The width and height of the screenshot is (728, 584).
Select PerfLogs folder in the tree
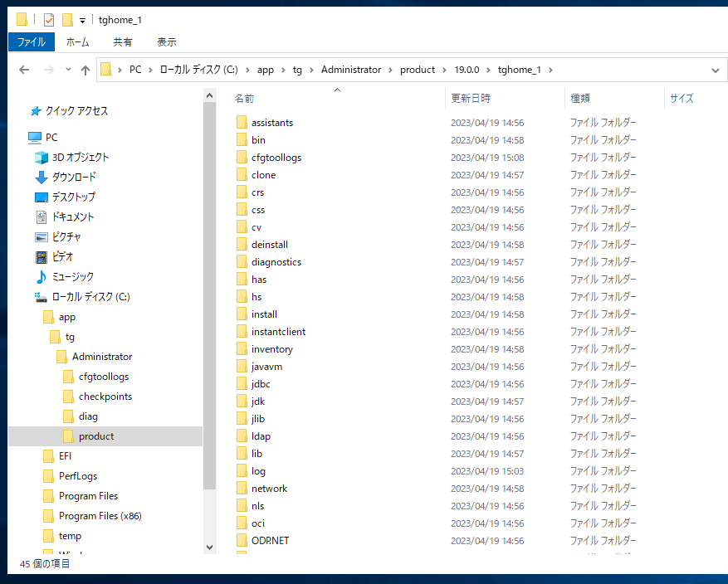point(78,476)
